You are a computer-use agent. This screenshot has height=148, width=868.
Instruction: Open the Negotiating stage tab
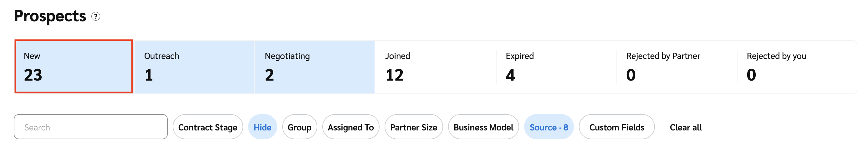(x=315, y=66)
